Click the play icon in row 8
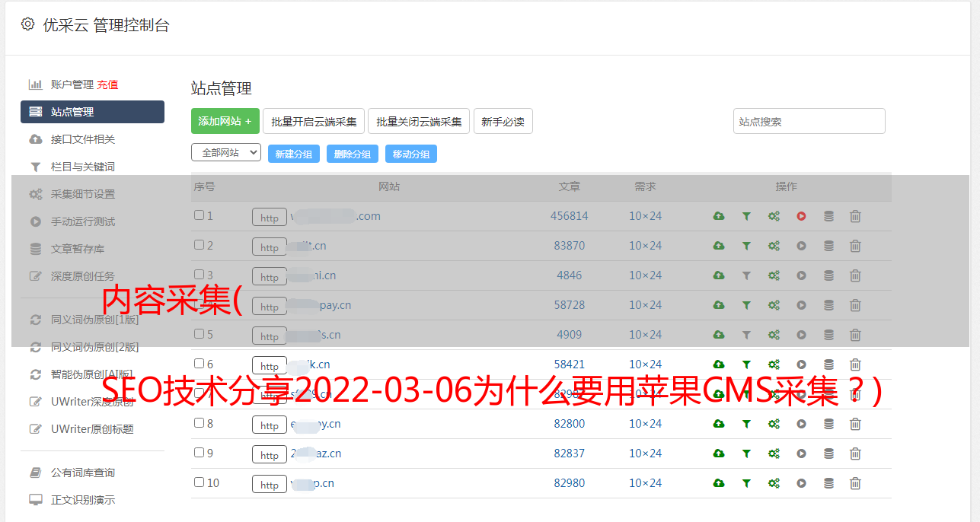Screen dimensions: 980x522 tap(801, 424)
